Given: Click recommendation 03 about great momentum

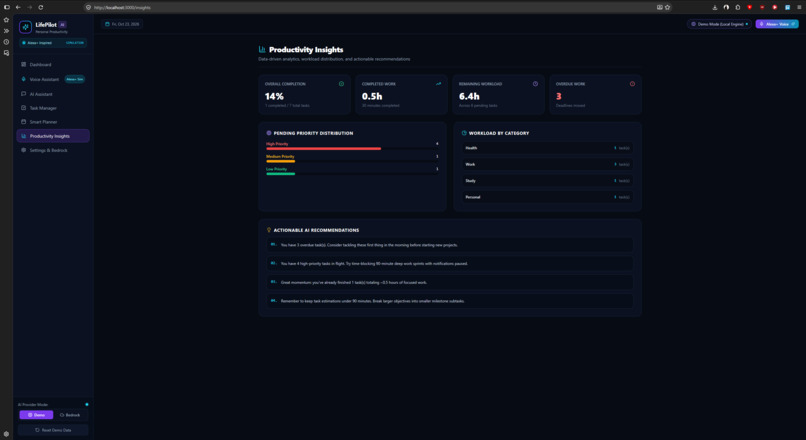Looking at the screenshot, I should click(450, 282).
